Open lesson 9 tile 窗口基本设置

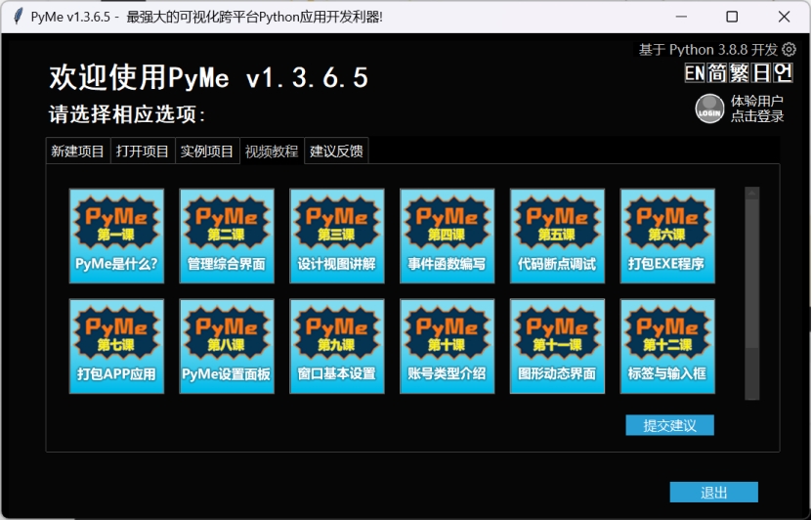[337, 346]
